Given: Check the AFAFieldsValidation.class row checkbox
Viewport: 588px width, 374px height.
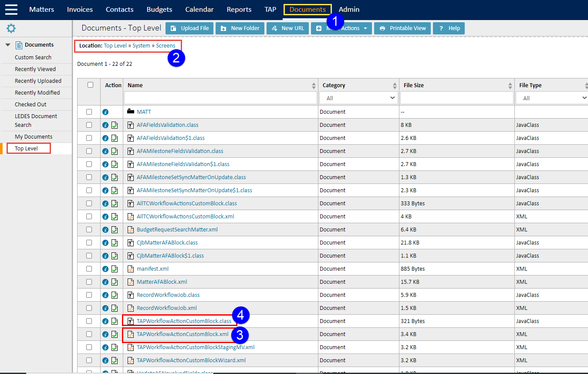Looking at the screenshot, I should click(89, 125).
